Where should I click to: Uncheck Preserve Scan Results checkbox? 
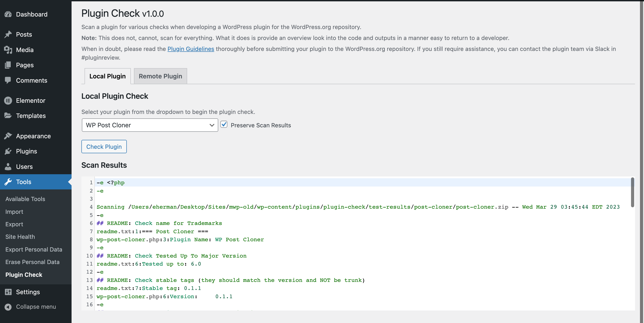click(224, 124)
